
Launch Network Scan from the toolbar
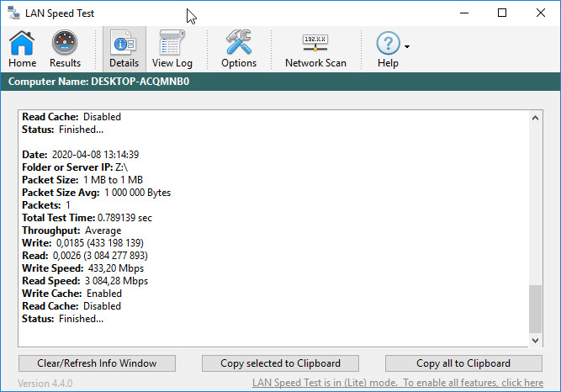pyautogui.click(x=315, y=49)
